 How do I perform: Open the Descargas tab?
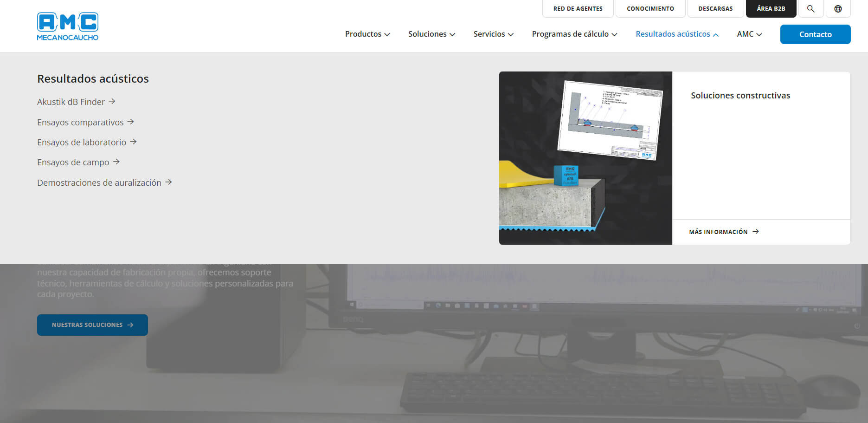(x=715, y=9)
